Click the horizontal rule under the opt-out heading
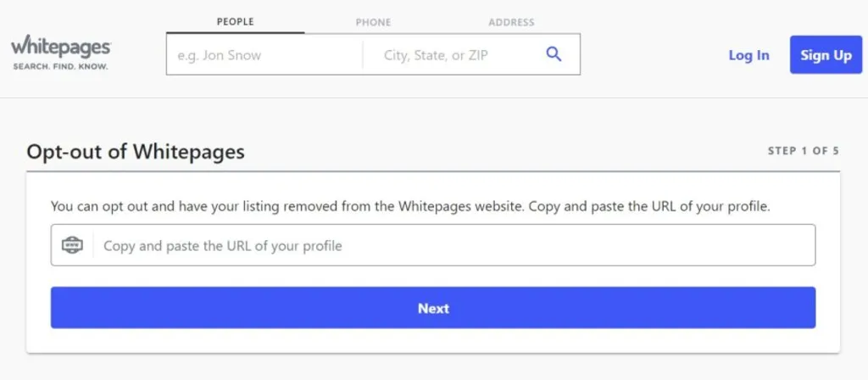The height and width of the screenshot is (380, 868). [x=433, y=171]
